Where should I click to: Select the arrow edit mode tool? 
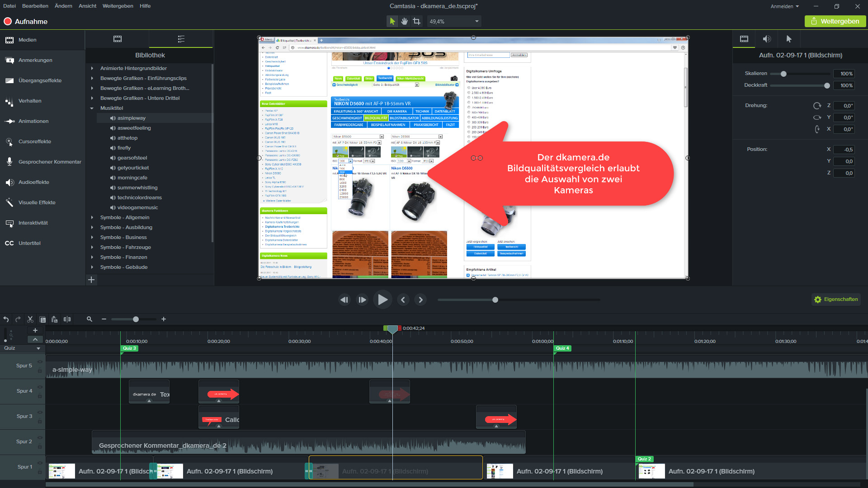(x=392, y=21)
